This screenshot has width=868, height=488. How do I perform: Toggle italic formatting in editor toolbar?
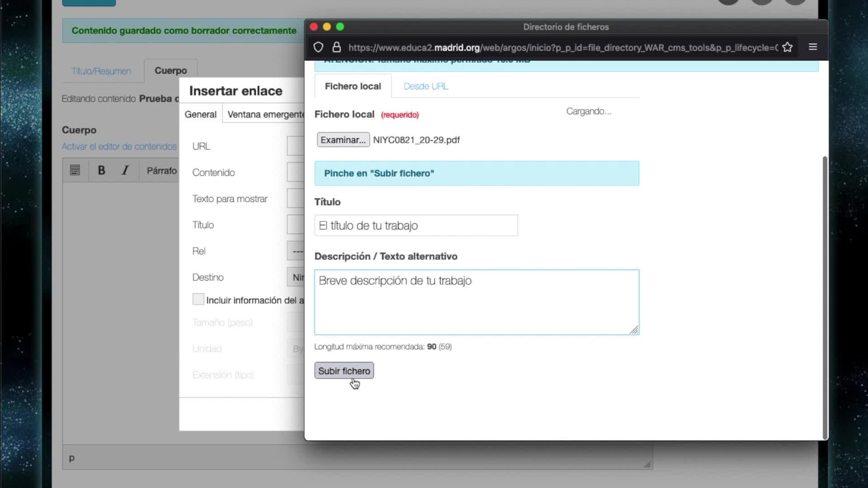click(125, 170)
